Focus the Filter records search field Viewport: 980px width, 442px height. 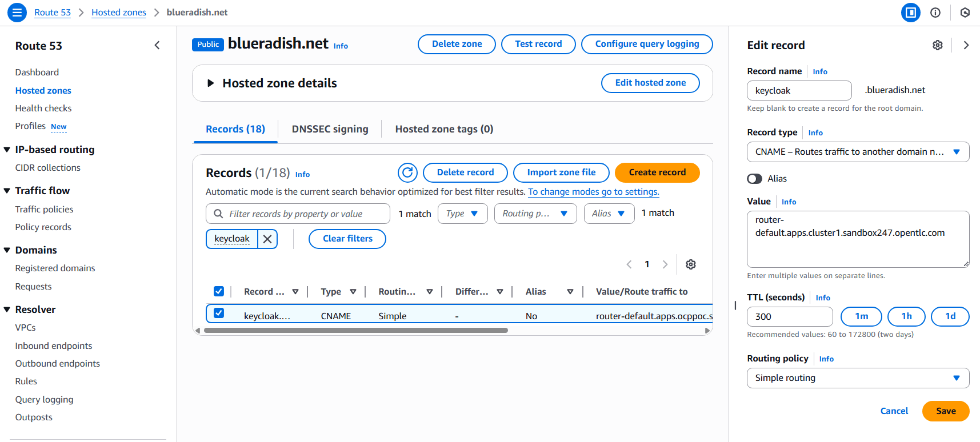(x=298, y=214)
